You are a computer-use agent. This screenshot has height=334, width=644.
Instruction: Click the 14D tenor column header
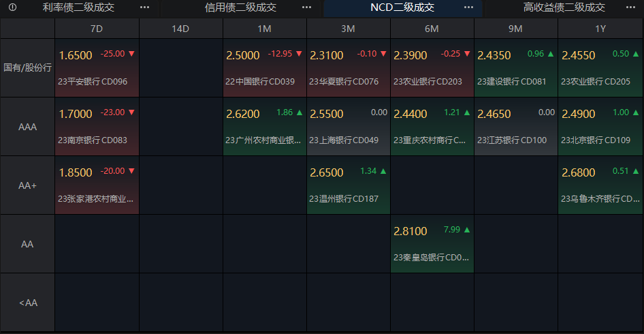pos(181,29)
